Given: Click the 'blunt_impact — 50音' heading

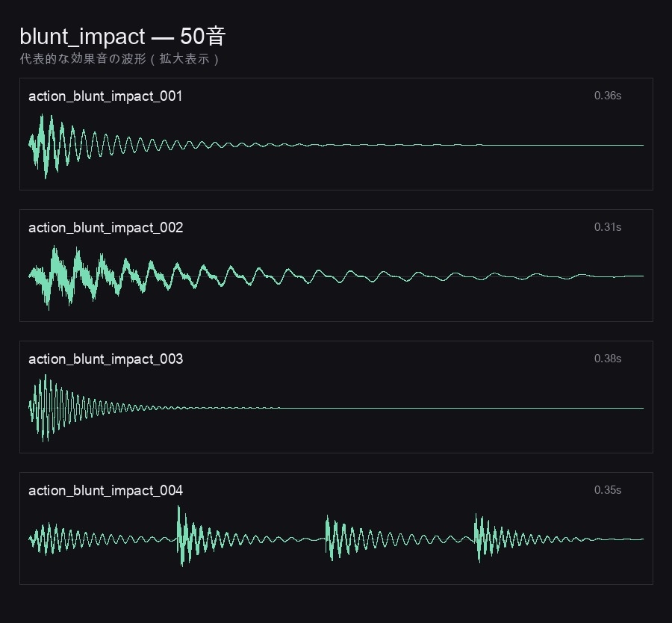Looking at the screenshot, I should point(122,36).
